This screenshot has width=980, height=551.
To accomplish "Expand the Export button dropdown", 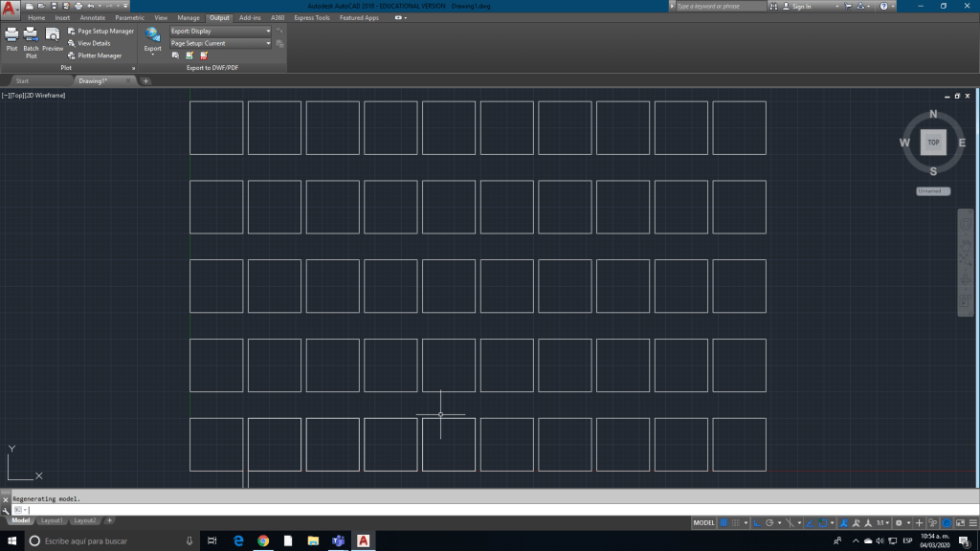I will (x=152, y=55).
